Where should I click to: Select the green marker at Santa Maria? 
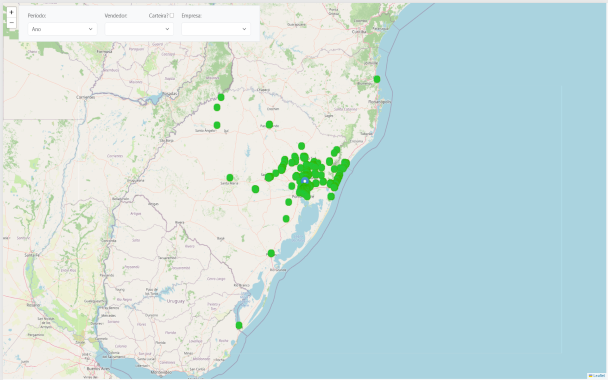click(x=230, y=178)
